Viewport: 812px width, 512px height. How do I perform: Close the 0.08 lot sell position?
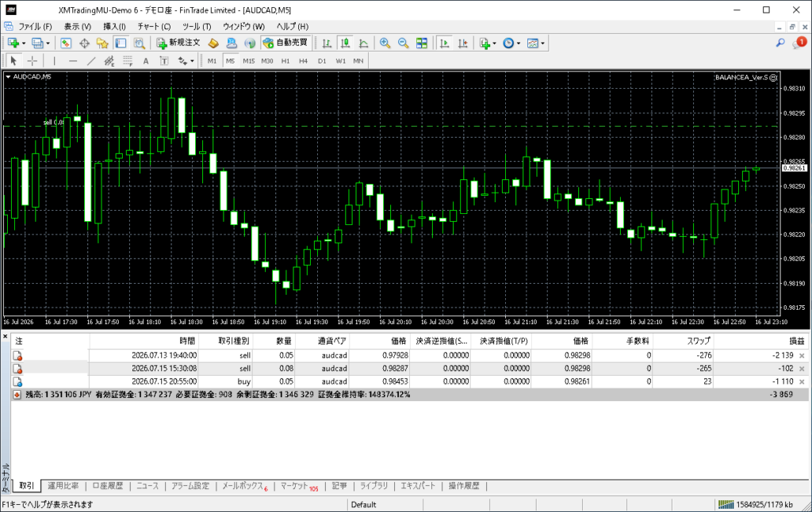click(x=802, y=369)
